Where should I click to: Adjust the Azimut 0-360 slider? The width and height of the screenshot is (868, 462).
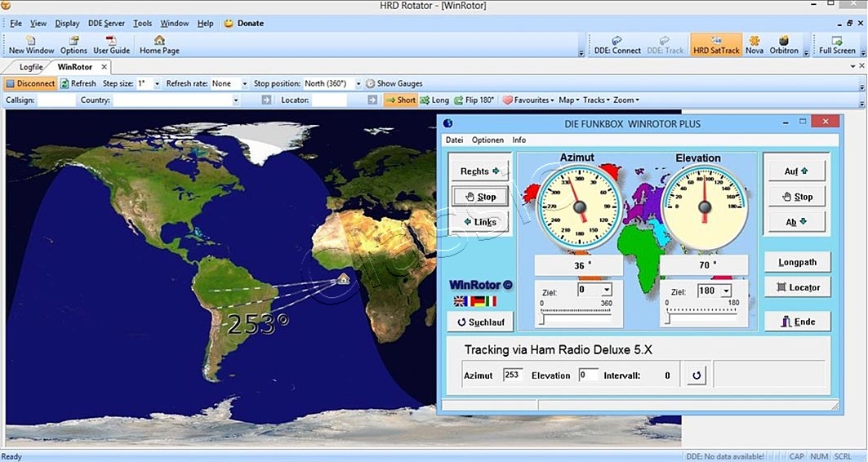[x=576, y=318]
